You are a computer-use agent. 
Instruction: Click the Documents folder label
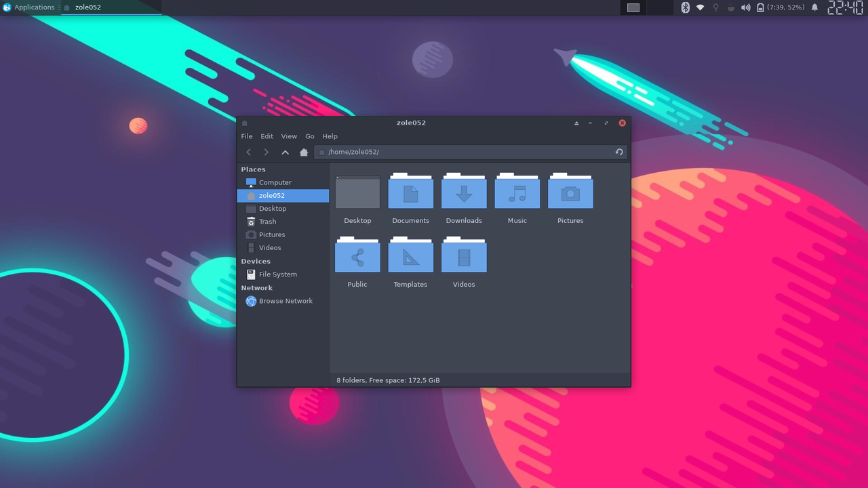click(x=410, y=221)
